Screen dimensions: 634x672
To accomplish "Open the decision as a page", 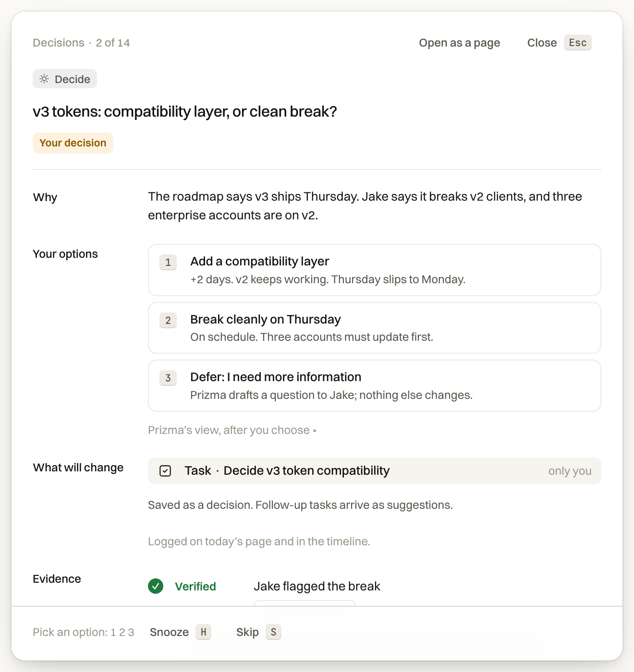I will 460,43.
